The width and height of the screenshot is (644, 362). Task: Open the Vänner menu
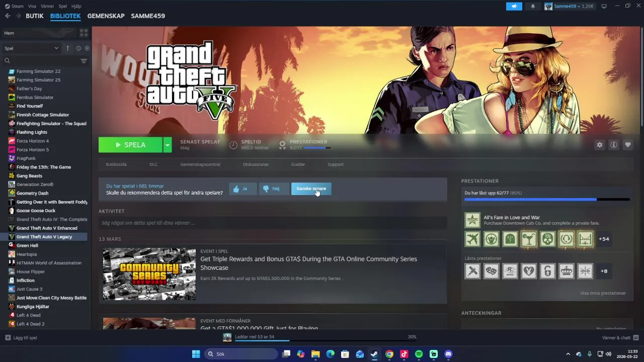pos(47,6)
